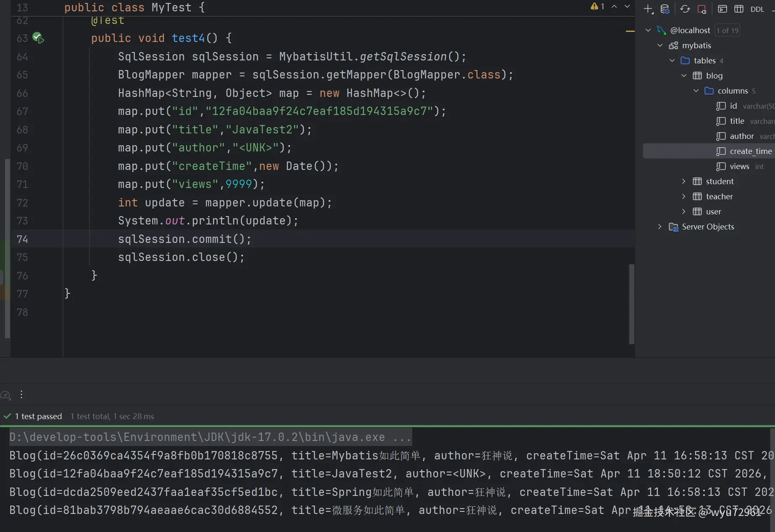Click the profiler gauge icon in run panel
The image size is (775, 532).
6,395
